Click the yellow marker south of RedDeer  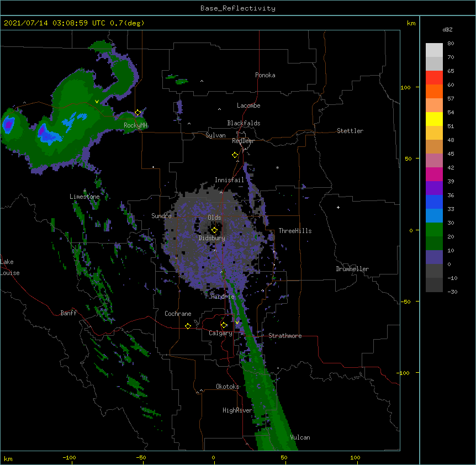(x=235, y=155)
